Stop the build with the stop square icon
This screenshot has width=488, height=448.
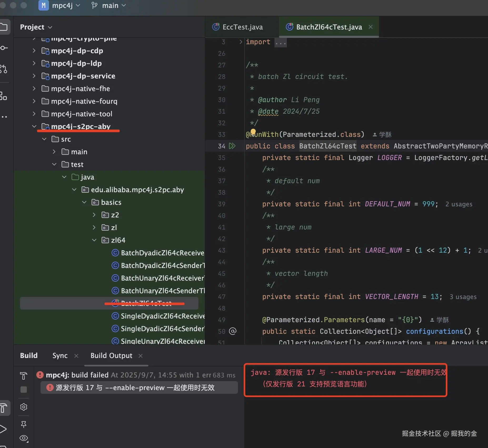point(23,390)
